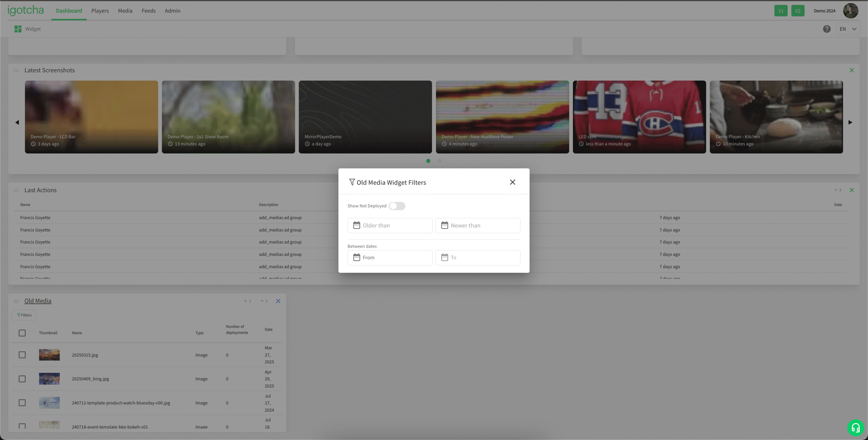This screenshot has width=868, height=440.
Task: Open Demo Player - New MuxWave Poster screenshot
Action: click(x=502, y=117)
